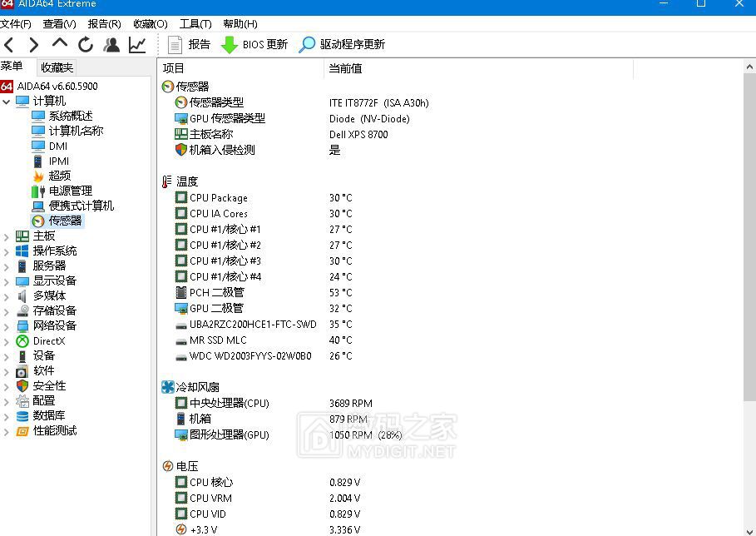Click 驱动程序更新 magnifier button
This screenshot has width=756, height=536.
(x=342, y=45)
